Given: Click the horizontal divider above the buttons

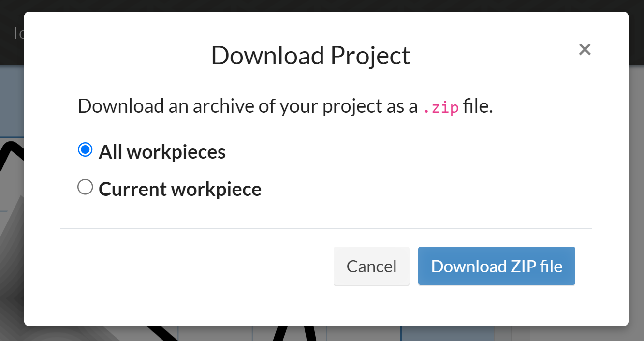Looking at the screenshot, I should (326, 228).
